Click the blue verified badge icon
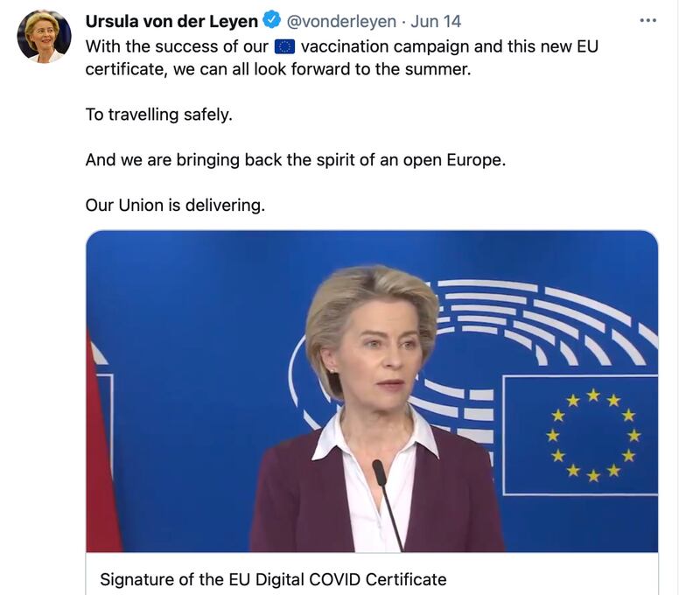The image size is (700, 595). pyautogui.click(x=271, y=20)
